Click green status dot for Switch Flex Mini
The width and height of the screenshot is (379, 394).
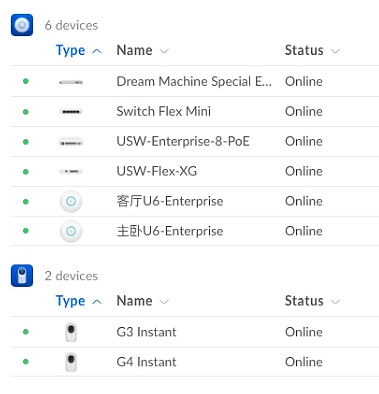[26, 112]
